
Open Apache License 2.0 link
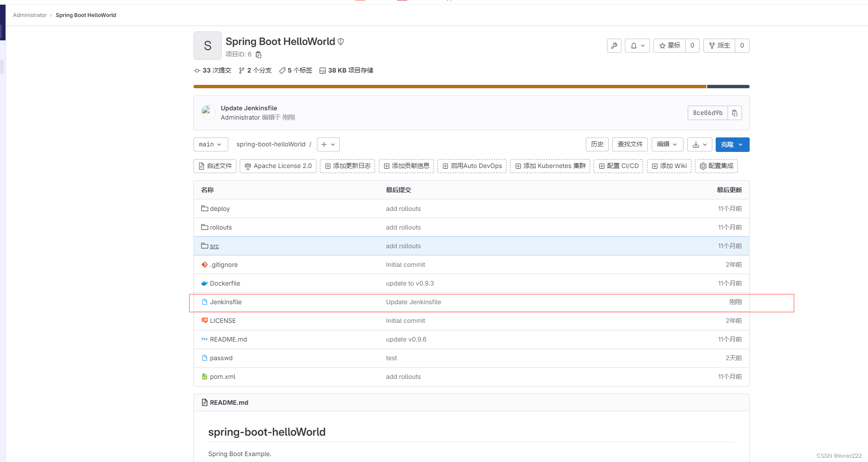click(x=278, y=166)
